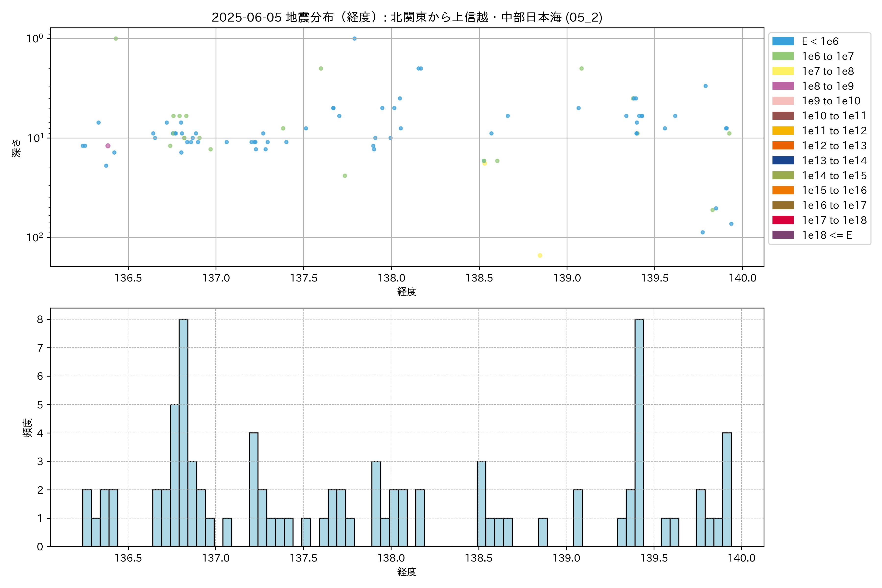882x588 pixels.
Task: Click the 138.0 tick label on the scatter axis
Action: pyautogui.click(x=392, y=278)
